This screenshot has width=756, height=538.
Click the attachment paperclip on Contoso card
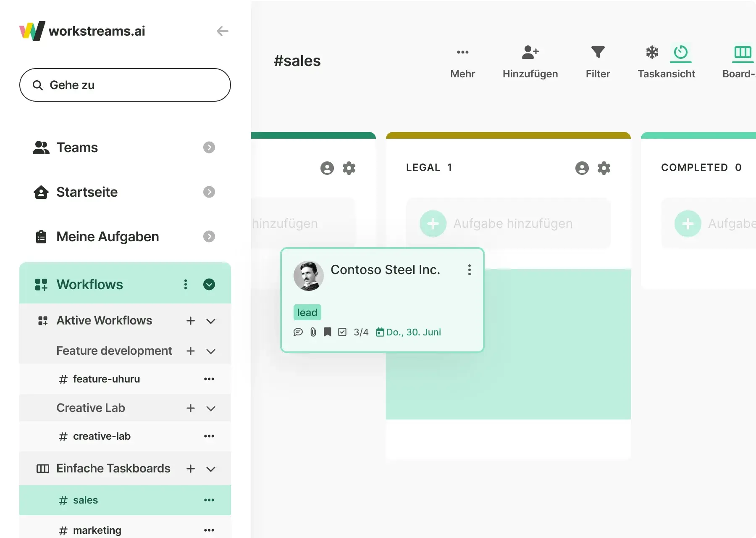313,332
